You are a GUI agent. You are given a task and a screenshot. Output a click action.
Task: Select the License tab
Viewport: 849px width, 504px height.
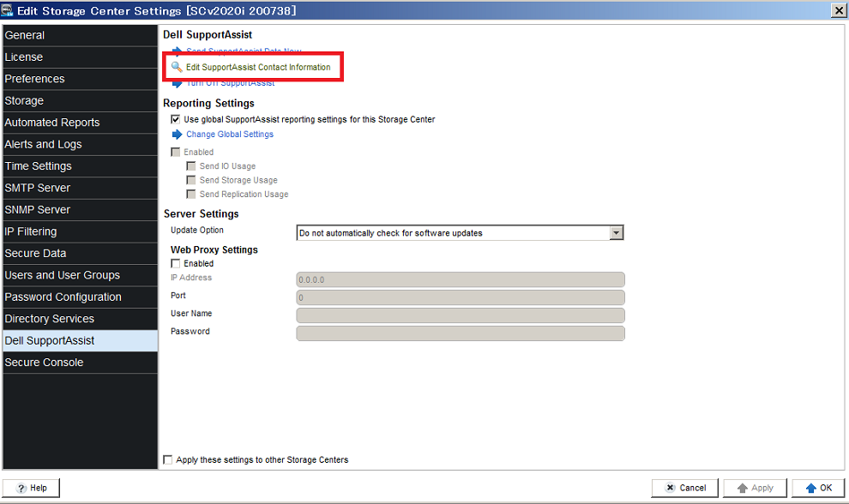tap(80, 57)
